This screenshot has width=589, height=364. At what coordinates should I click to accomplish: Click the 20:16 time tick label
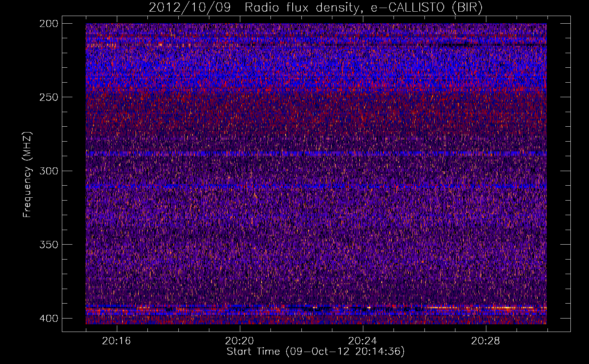(x=116, y=341)
